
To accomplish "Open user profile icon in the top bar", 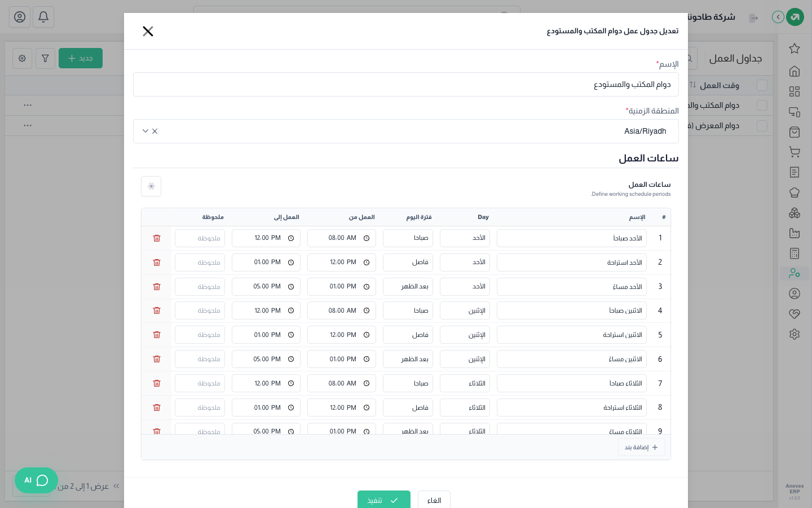I will [x=20, y=17].
